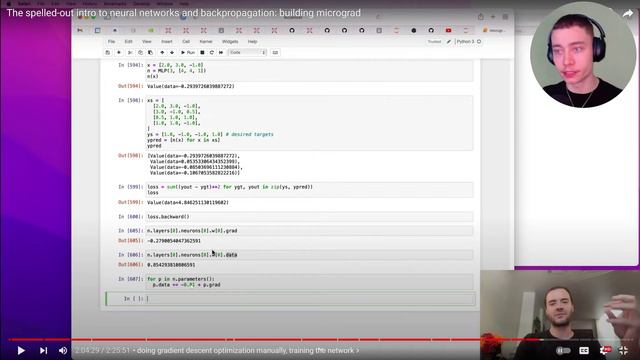This screenshot has width=640, height=360.
Task: Click the kernel status circle indicator
Action: tap(479, 42)
